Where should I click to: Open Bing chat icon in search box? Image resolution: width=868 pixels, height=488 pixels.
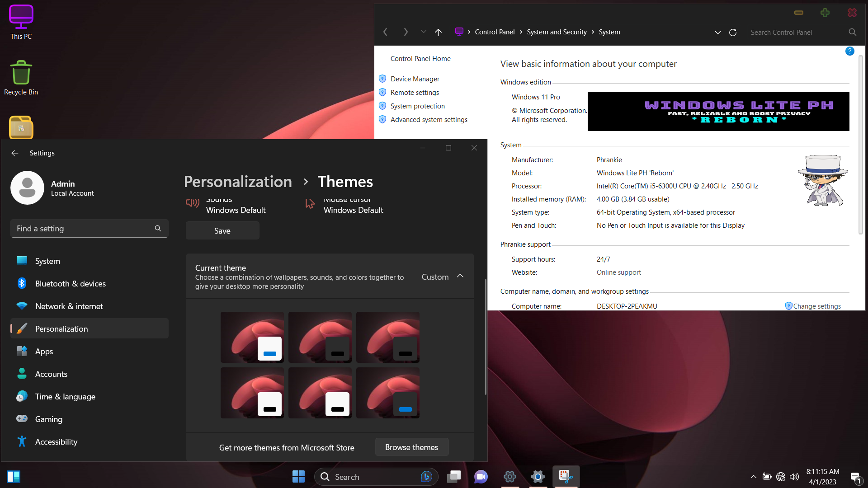point(426,477)
